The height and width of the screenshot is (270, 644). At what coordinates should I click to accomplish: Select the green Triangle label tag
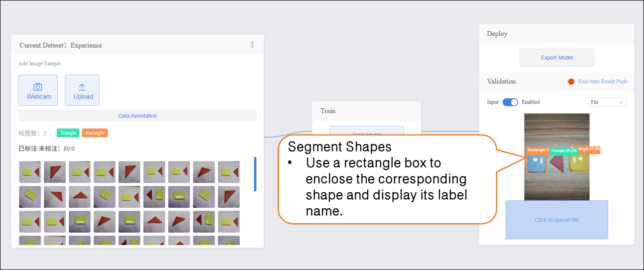[68, 133]
